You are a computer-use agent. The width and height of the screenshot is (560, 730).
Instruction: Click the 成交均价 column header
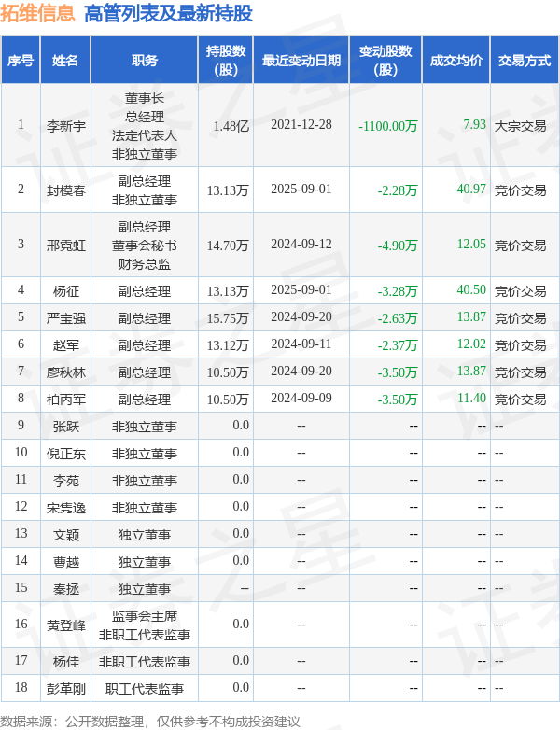tap(456, 61)
